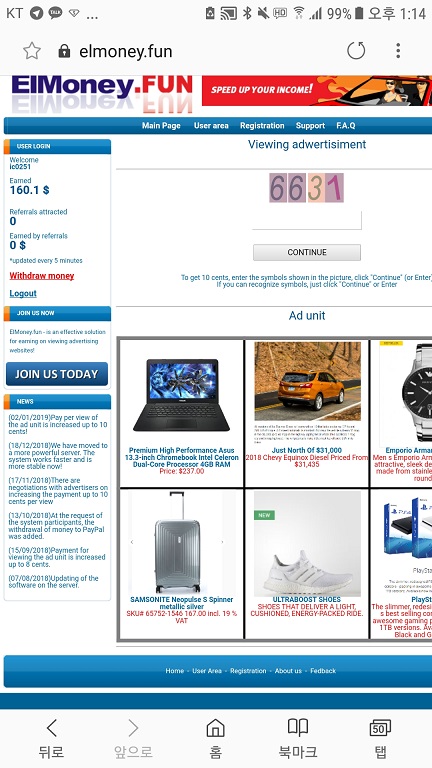Image resolution: width=432 pixels, height=768 pixels.
Task: Tap the bookmark star icon
Action: [32, 51]
